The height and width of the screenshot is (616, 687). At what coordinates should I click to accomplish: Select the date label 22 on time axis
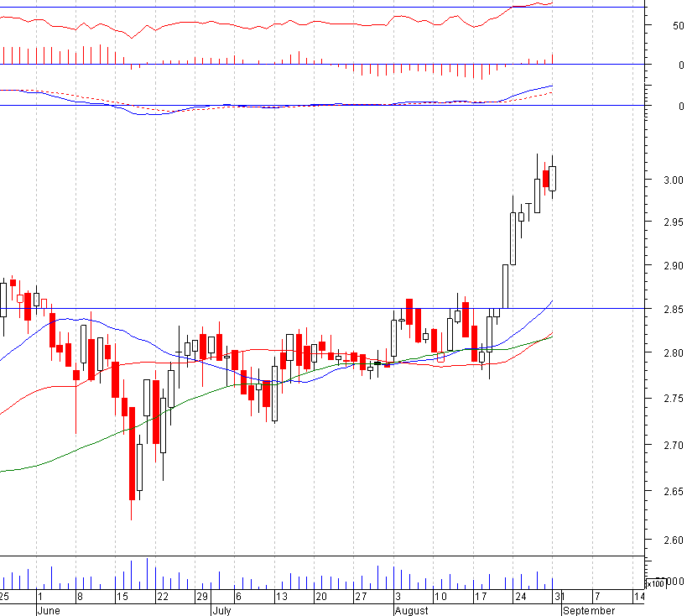click(x=163, y=596)
